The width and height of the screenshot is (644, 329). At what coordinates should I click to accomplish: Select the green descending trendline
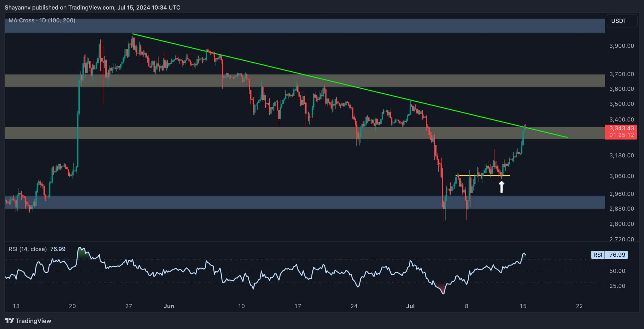pyautogui.click(x=350, y=86)
